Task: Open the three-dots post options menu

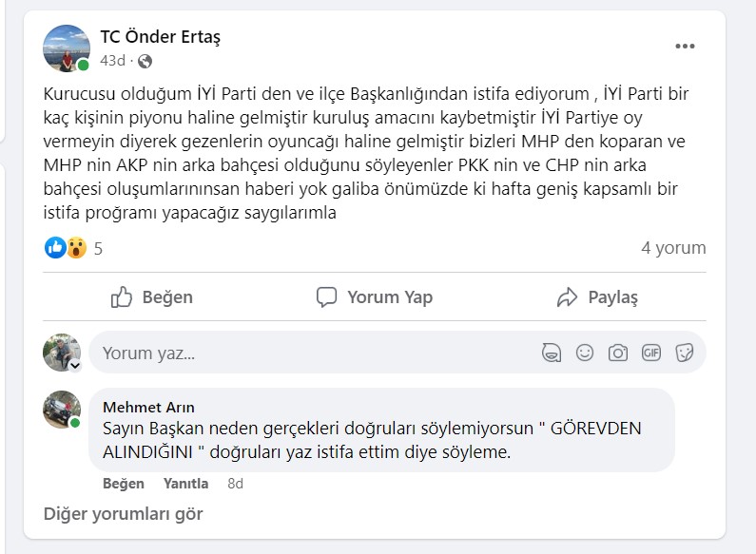Action: point(685,47)
